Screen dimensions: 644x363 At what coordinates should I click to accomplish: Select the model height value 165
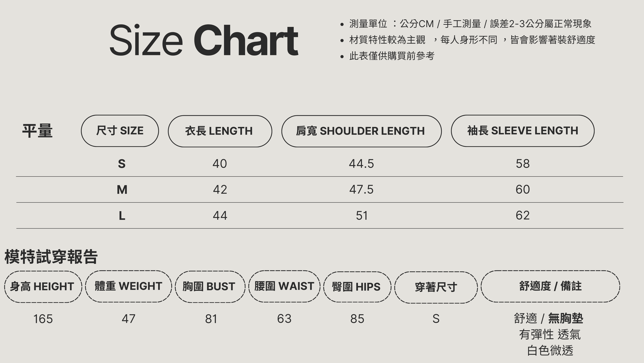coord(43,319)
